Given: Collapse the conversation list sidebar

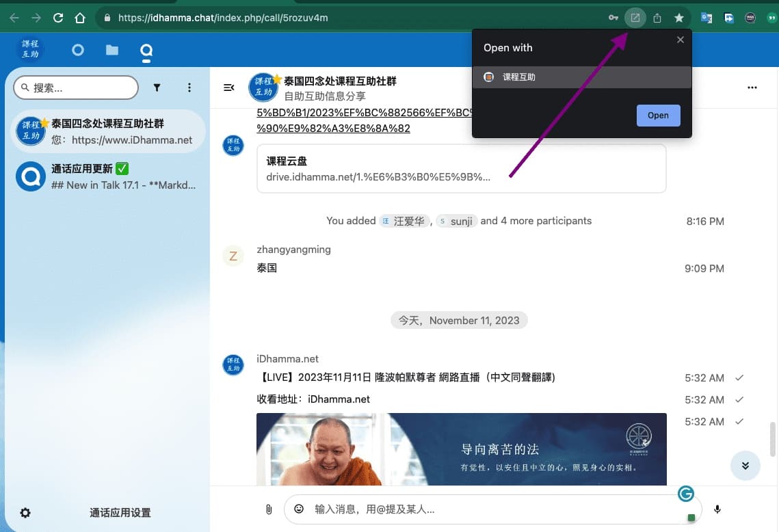Looking at the screenshot, I should click(229, 88).
